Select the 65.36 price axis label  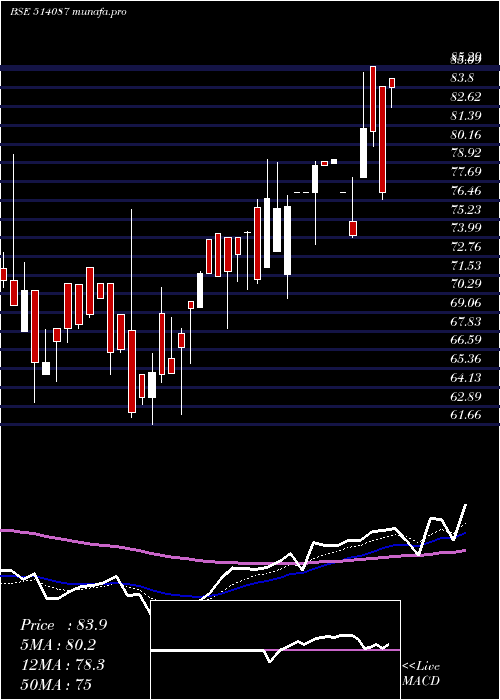pos(467,359)
